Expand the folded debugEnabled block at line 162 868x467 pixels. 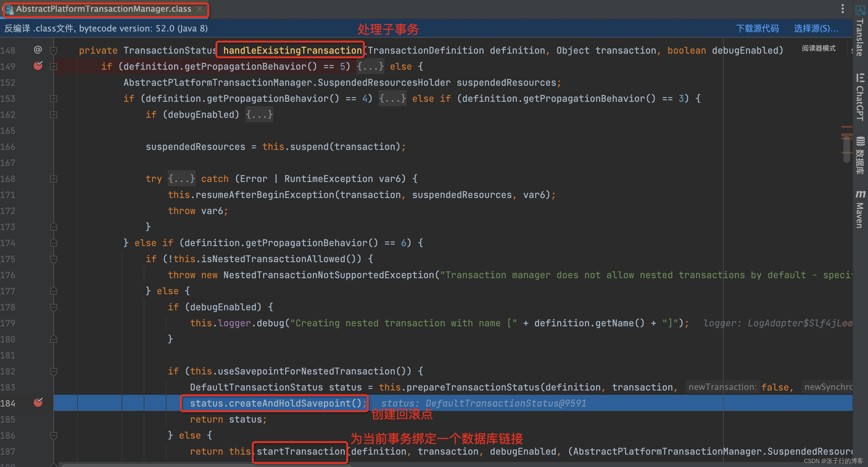pos(53,115)
